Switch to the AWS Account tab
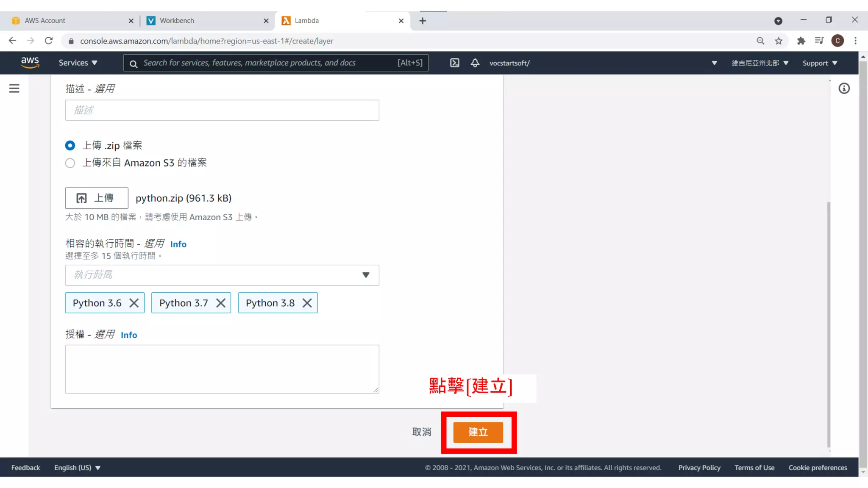Viewport: 868px width, 488px height. (45, 20)
